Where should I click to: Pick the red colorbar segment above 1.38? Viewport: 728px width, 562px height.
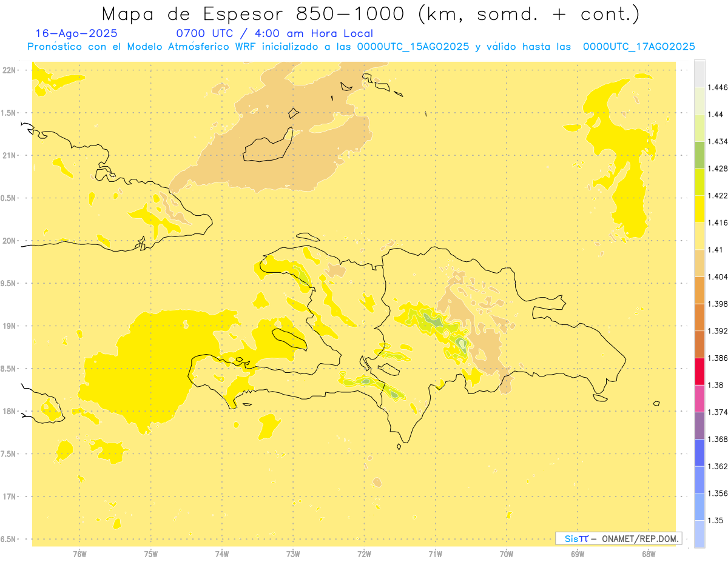(699, 372)
